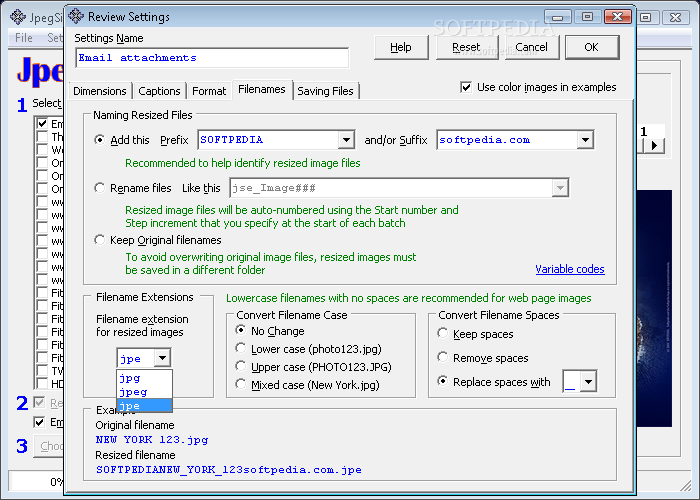The image size is (700, 500).
Task: Click the jse_Image### pattern field
Action: (x=391, y=188)
